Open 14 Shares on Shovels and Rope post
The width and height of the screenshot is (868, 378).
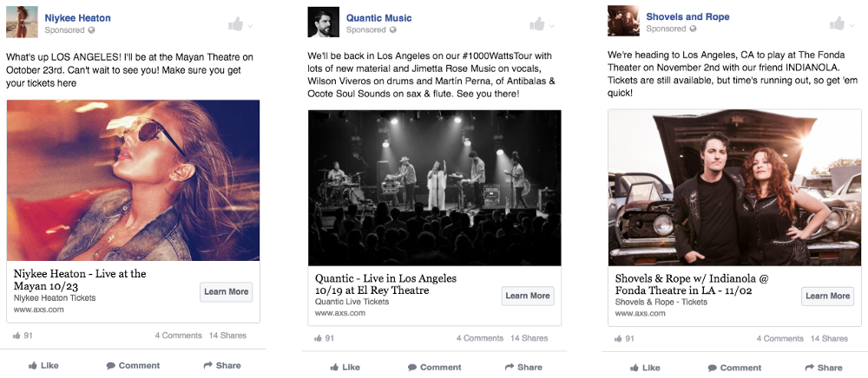coord(829,339)
